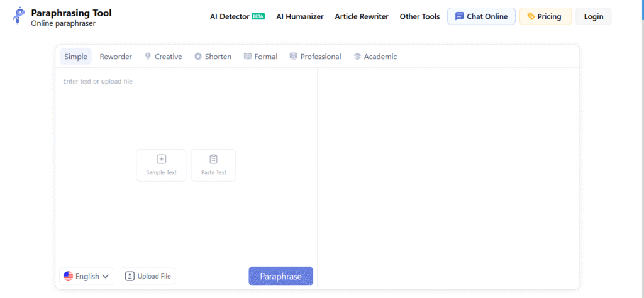Switch to the Shorten mode tab
The width and height of the screenshot is (644, 298).
click(213, 57)
